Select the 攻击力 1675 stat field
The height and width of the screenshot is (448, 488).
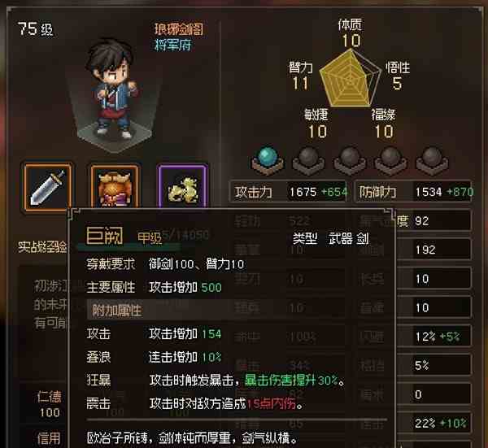(288, 192)
